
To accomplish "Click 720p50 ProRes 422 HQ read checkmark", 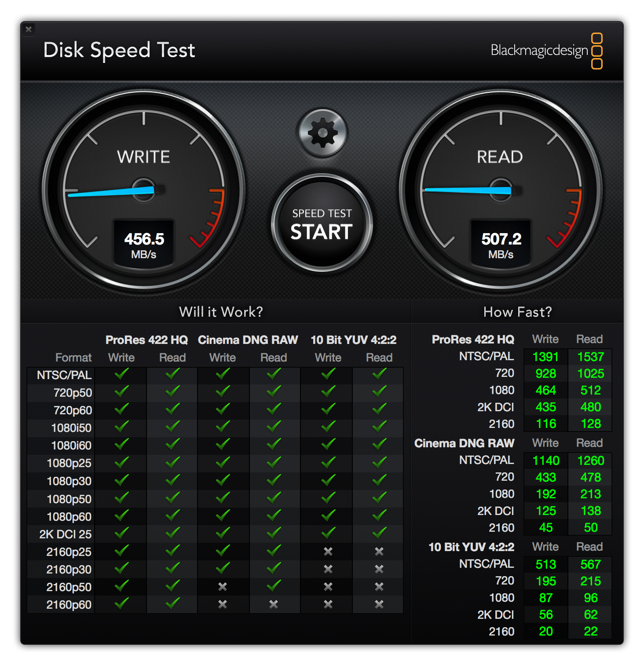I will point(172,391).
